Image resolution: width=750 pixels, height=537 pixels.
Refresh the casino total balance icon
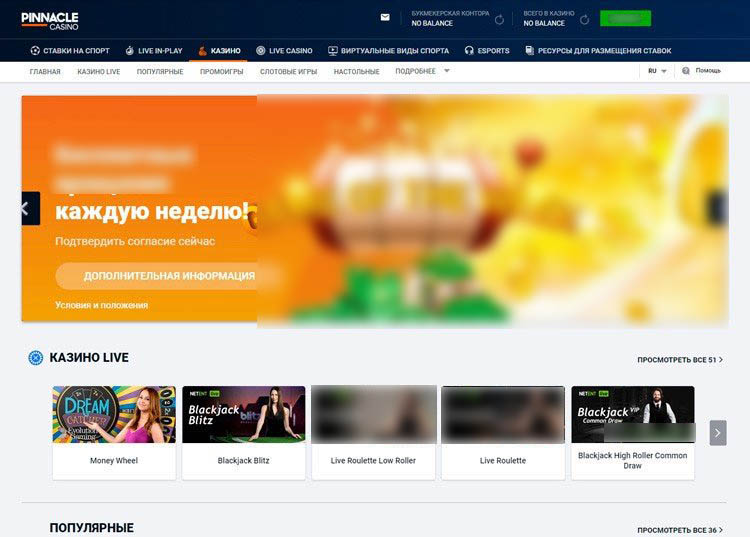pos(584,19)
